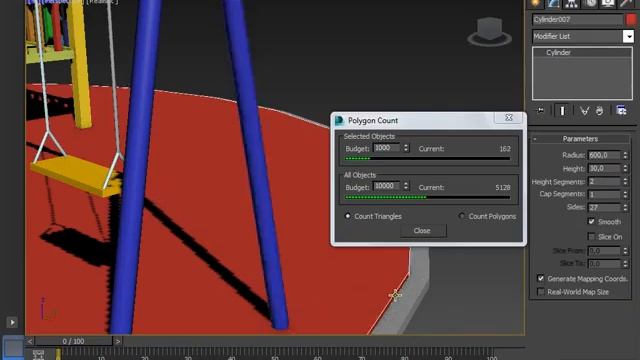Switch to the Modify panel tab
Image resolution: width=640 pixels, height=360 pixels.
point(553,3)
